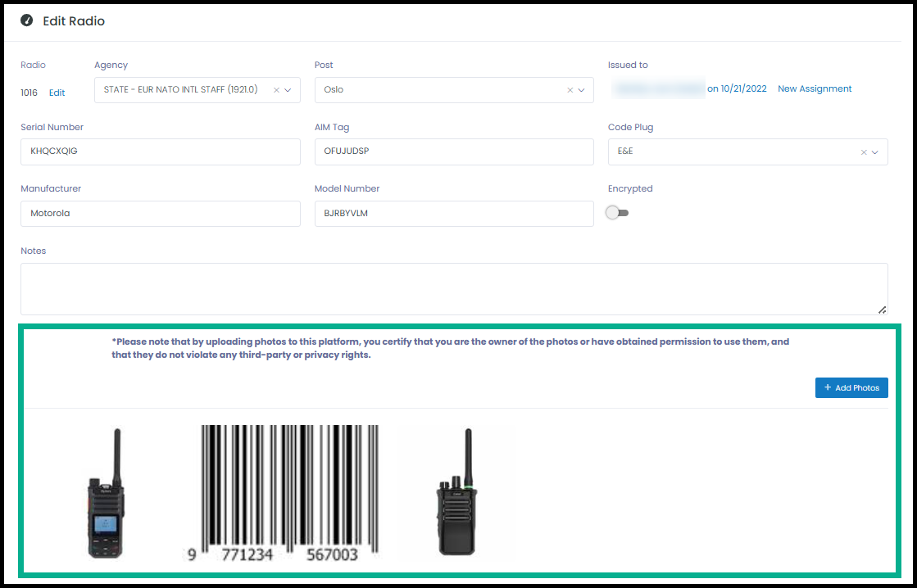Click the 'Issued to' label
The height and width of the screenshot is (588, 917).
coord(628,65)
